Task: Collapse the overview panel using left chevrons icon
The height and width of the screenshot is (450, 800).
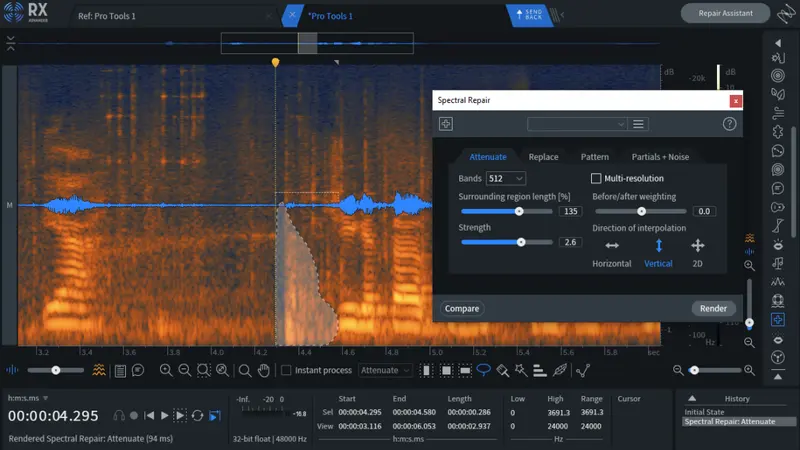Action: 11,43
